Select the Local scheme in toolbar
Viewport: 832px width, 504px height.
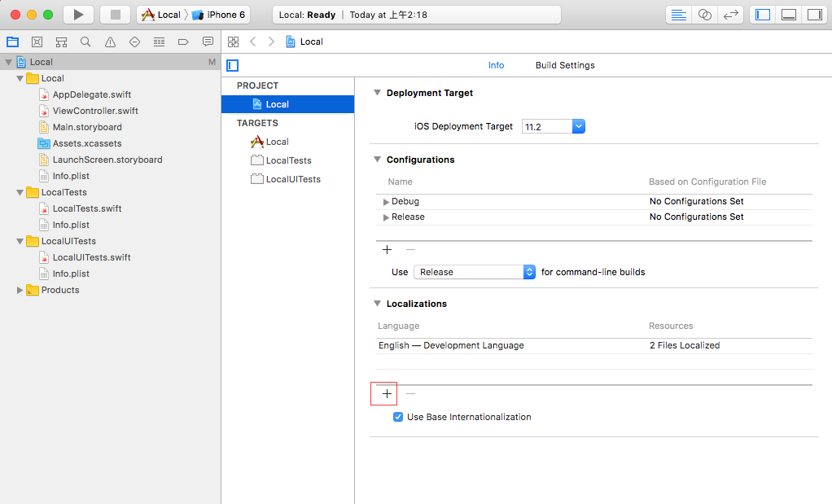click(162, 15)
